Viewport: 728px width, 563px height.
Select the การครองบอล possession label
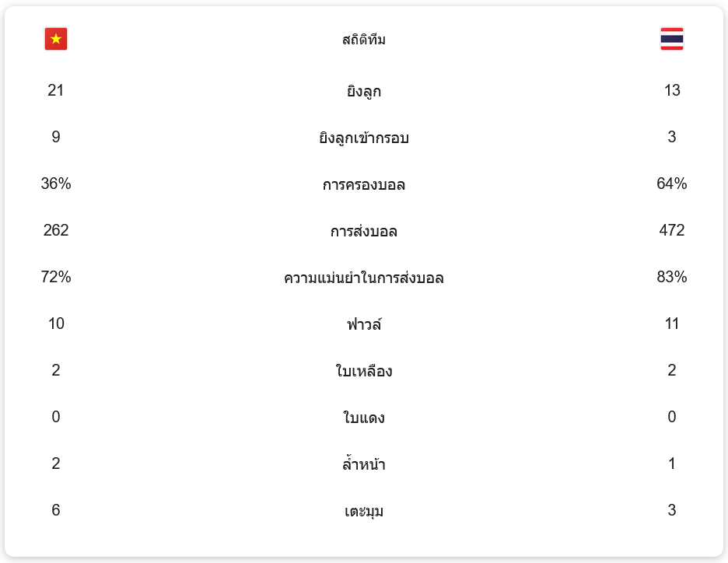tap(364, 185)
